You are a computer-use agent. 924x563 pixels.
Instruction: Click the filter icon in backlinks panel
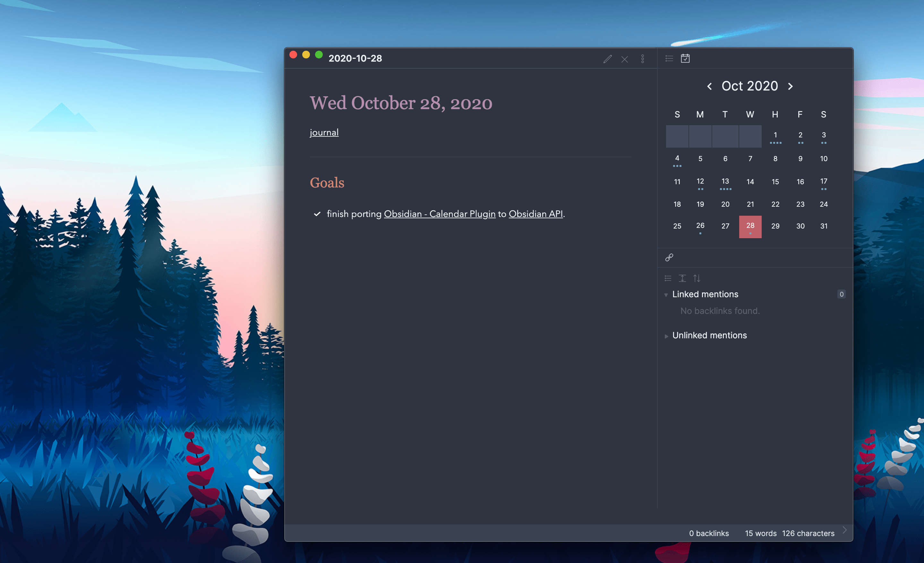(669, 278)
